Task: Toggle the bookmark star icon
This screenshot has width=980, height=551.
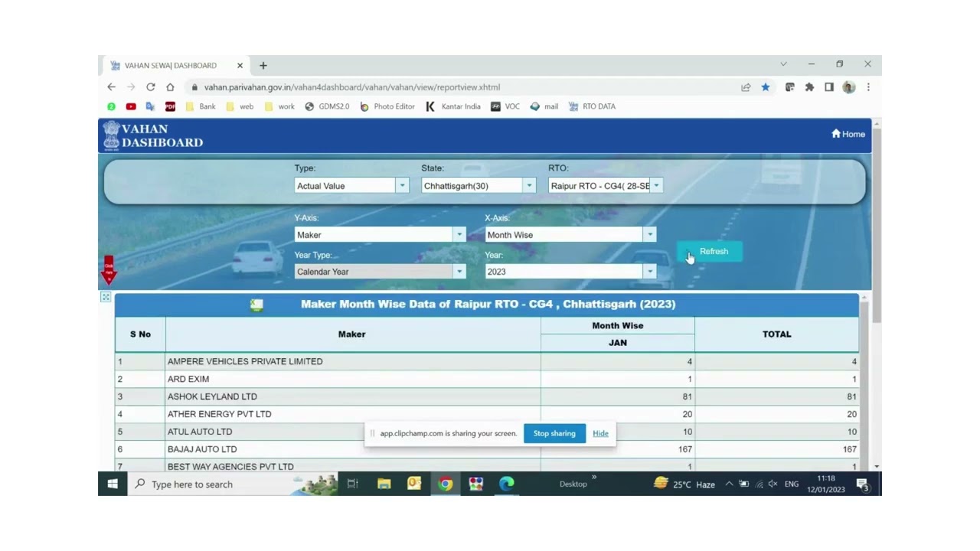Action: (x=766, y=87)
